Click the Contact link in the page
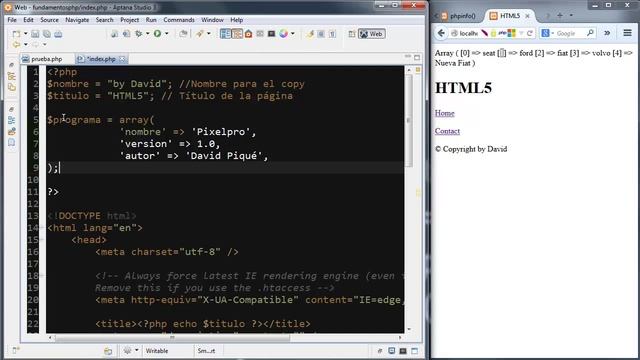640x360 pixels. tap(447, 131)
